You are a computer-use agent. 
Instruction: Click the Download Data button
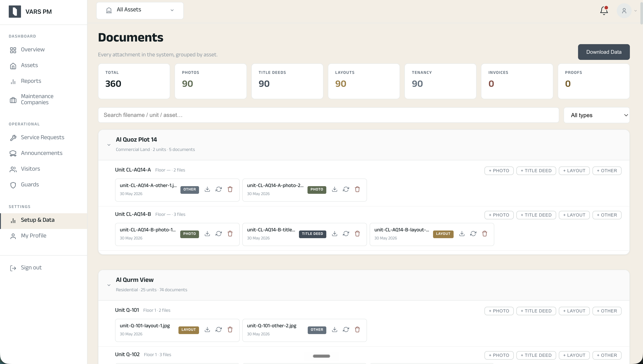coord(604,52)
